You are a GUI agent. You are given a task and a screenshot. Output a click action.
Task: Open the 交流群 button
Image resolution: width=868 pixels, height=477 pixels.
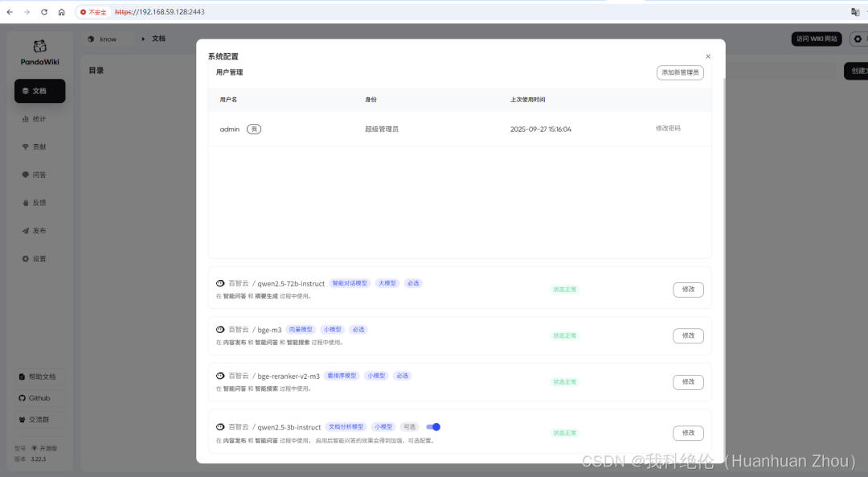pos(40,419)
